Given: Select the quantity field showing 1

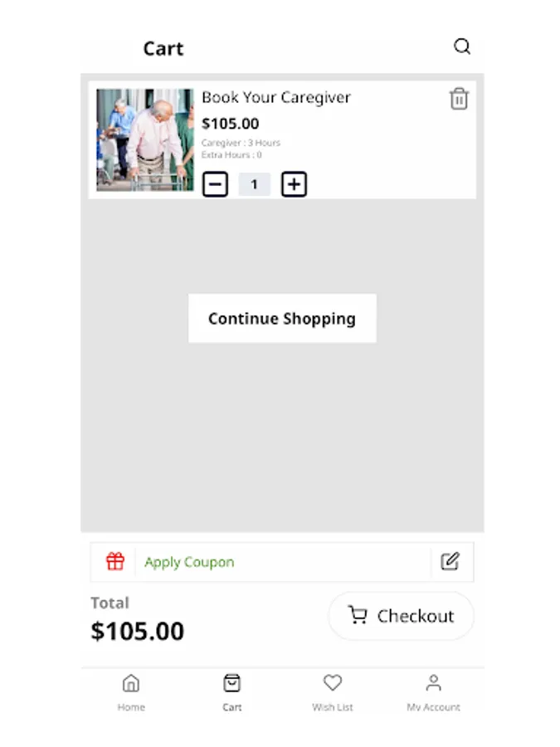Looking at the screenshot, I should tap(255, 184).
